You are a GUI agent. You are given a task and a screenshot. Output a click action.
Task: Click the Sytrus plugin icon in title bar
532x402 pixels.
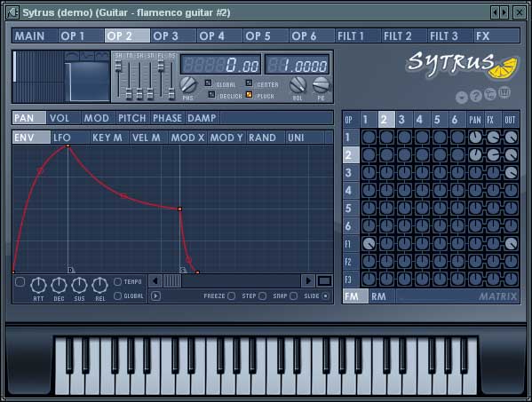point(13,13)
